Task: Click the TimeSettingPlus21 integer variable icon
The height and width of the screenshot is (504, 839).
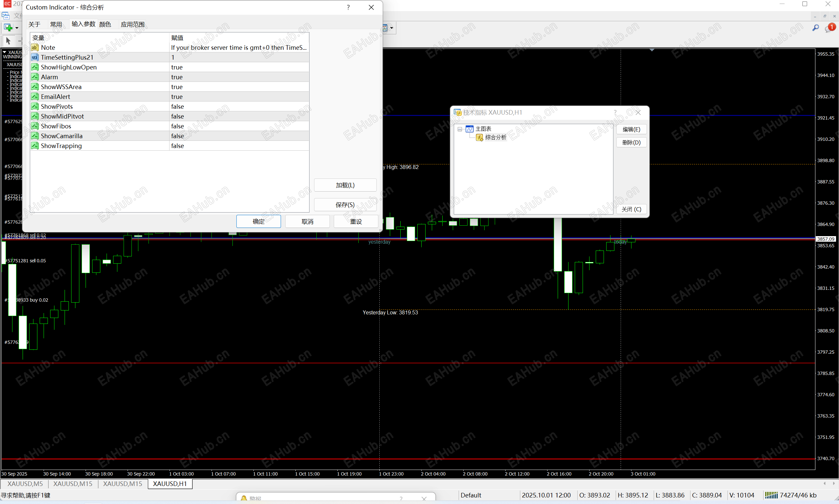Action: [x=35, y=57]
